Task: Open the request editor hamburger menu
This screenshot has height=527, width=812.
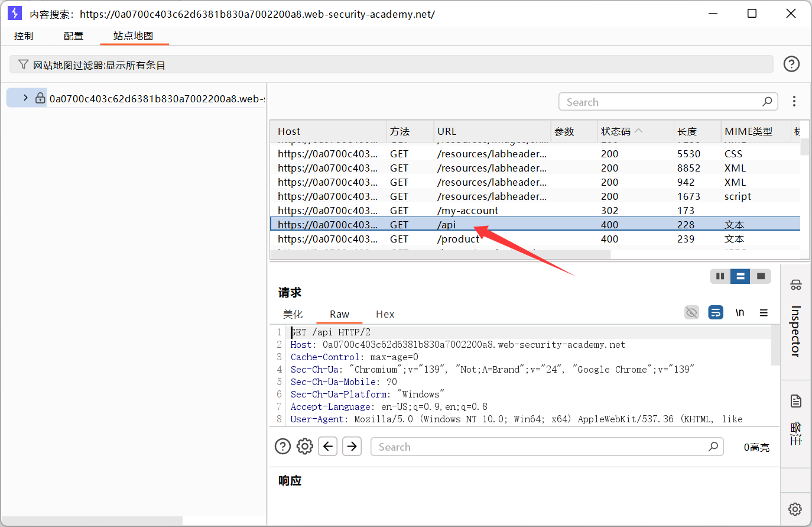Action: click(764, 312)
